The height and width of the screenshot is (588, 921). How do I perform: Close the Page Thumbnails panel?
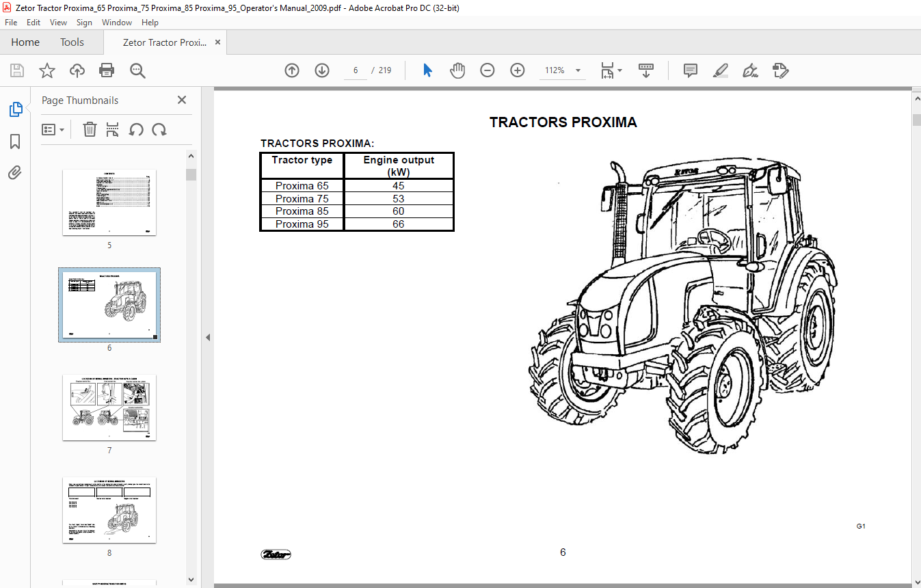coord(182,100)
